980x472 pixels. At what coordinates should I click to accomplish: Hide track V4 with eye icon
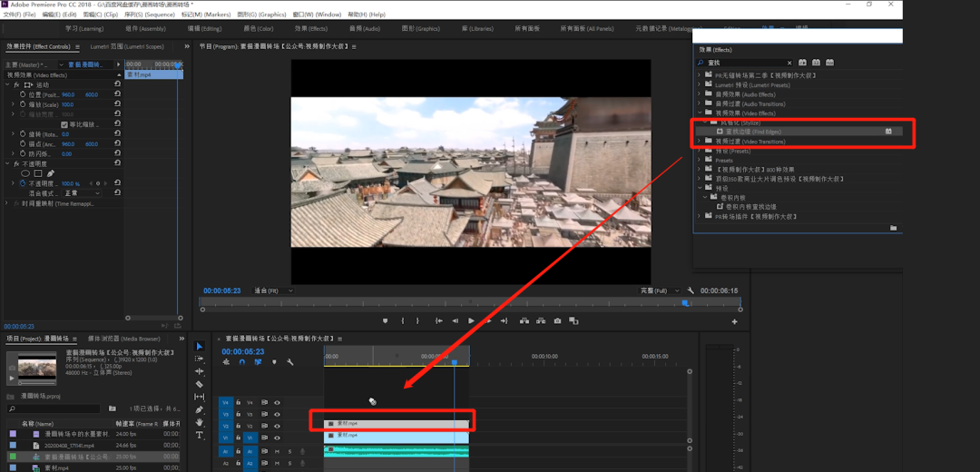[277, 403]
